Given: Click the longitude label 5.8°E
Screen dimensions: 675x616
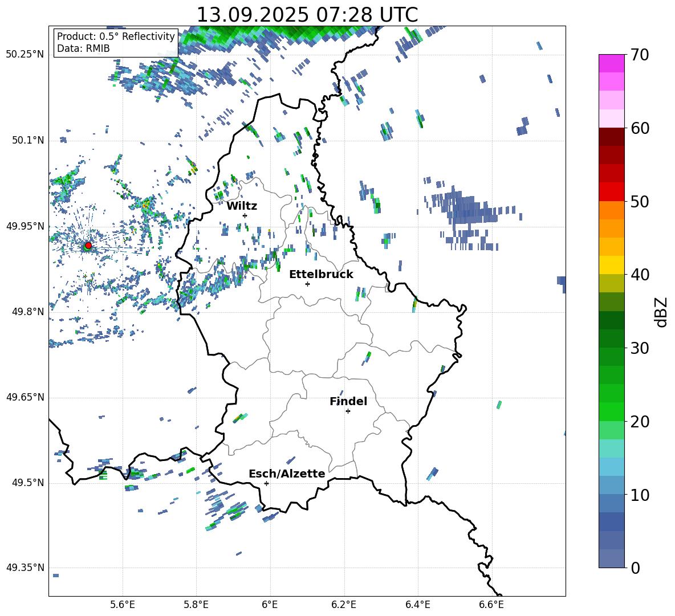Looking at the screenshot, I should pyautogui.click(x=196, y=605).
